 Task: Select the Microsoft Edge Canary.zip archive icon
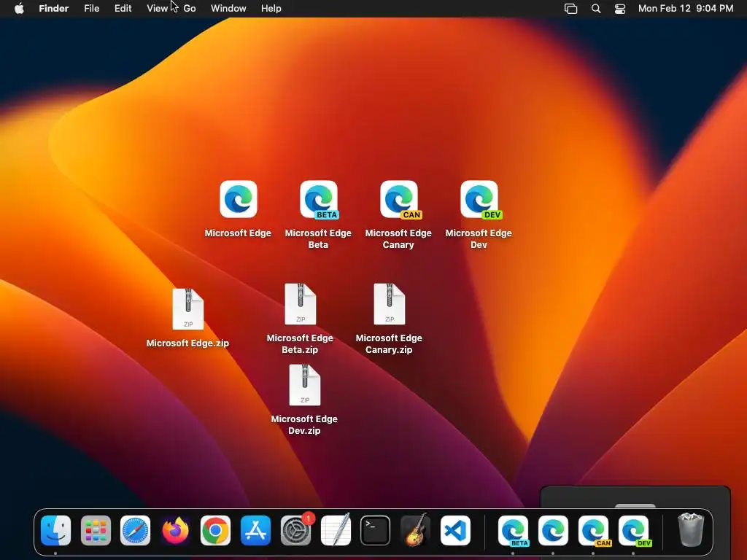[x=390, y=304]
